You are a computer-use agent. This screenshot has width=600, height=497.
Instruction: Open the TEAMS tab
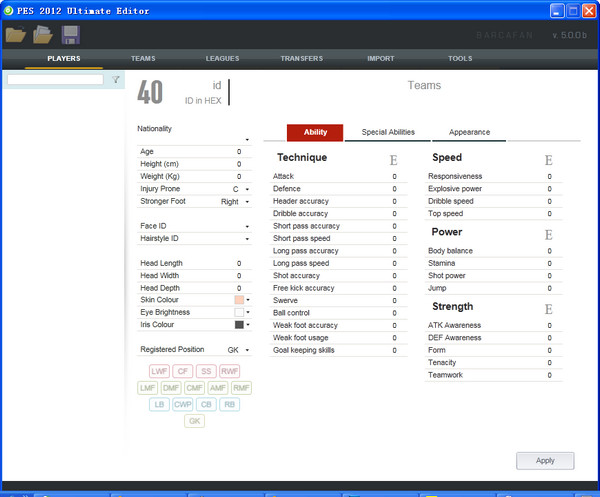(x=143, y=59)
